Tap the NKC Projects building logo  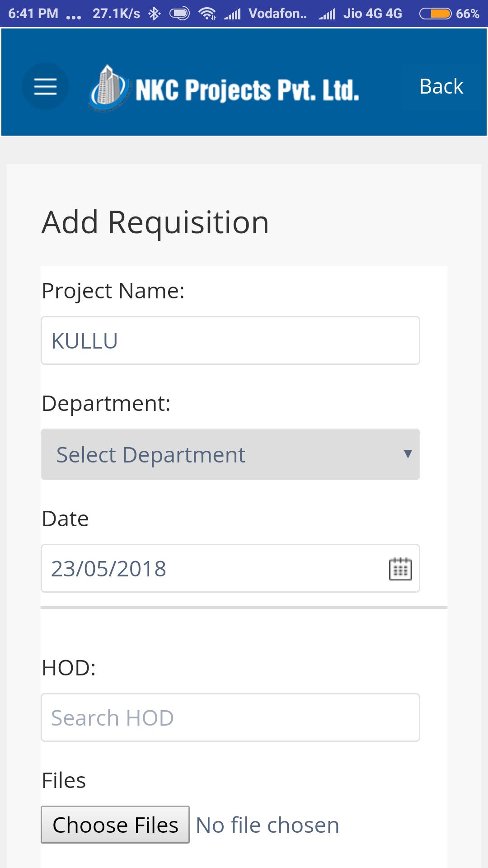tap(108, 88)
